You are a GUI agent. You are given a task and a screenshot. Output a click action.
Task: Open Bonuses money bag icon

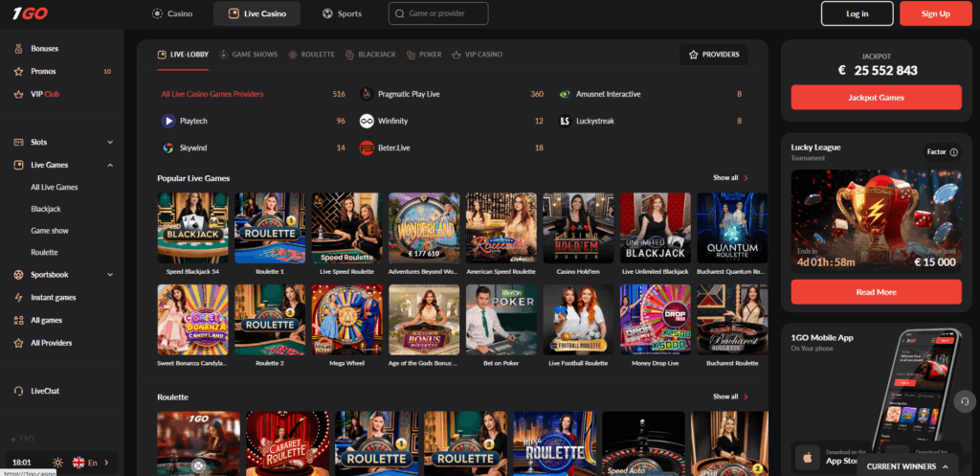point(19,49)
